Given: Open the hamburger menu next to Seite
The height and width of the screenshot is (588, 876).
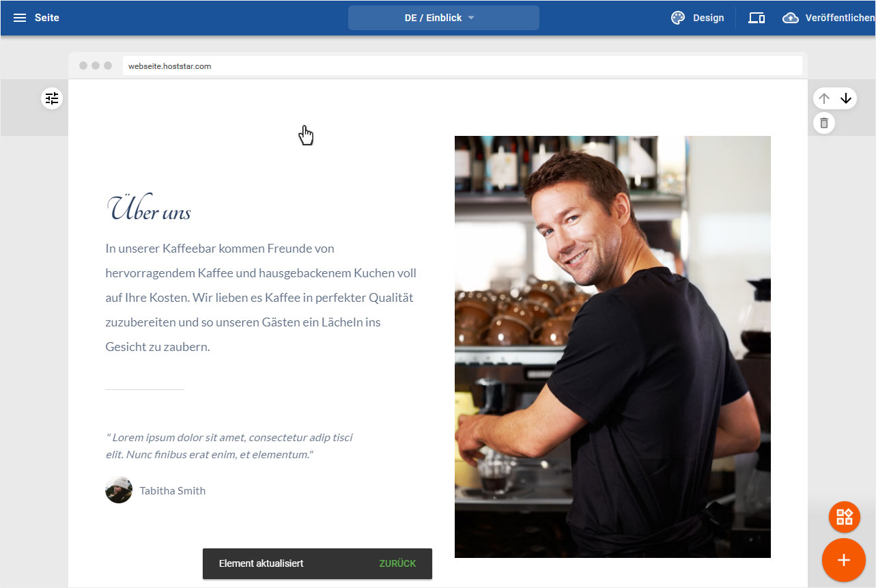Looking at the screenshot, I should 20,18.
